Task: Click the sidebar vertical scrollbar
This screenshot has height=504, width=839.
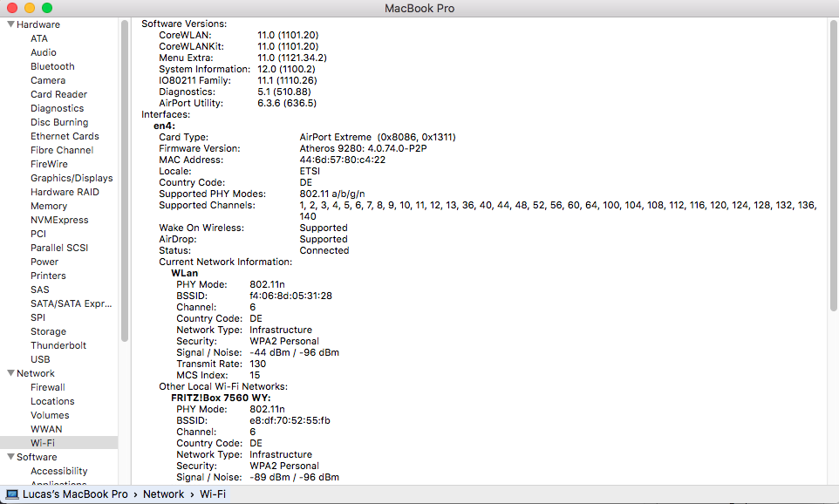Action: click(125, 180)
